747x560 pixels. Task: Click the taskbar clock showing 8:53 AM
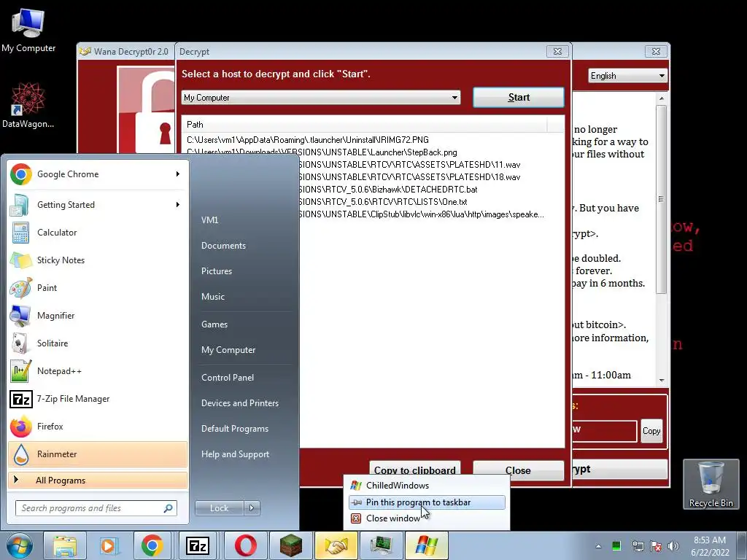(x=710, y=546)
